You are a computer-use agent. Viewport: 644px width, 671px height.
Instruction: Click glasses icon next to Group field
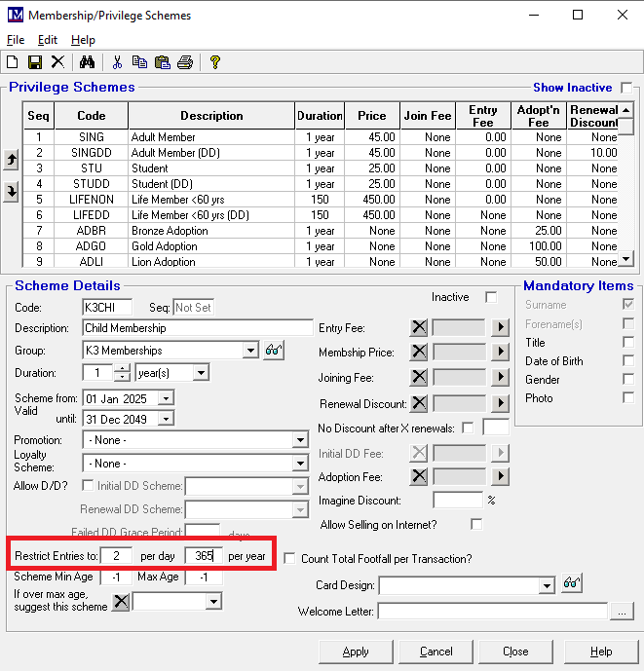(x=274, y=351)
